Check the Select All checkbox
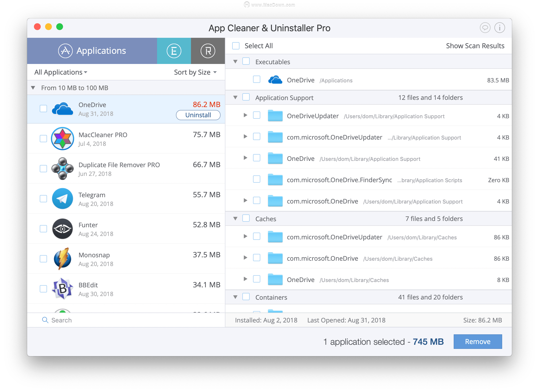Screen dimensions: 539x392 236,46
